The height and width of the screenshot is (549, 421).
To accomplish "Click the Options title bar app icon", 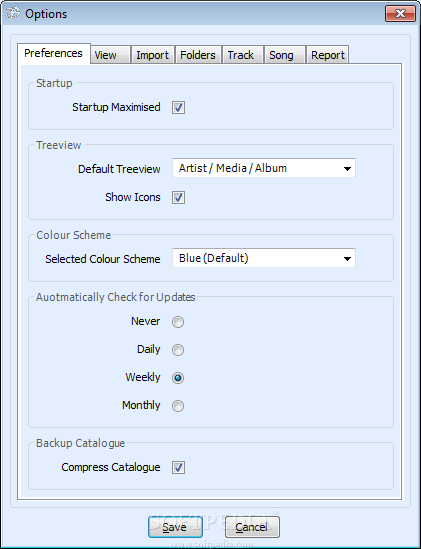I will [x=13, y=14].
